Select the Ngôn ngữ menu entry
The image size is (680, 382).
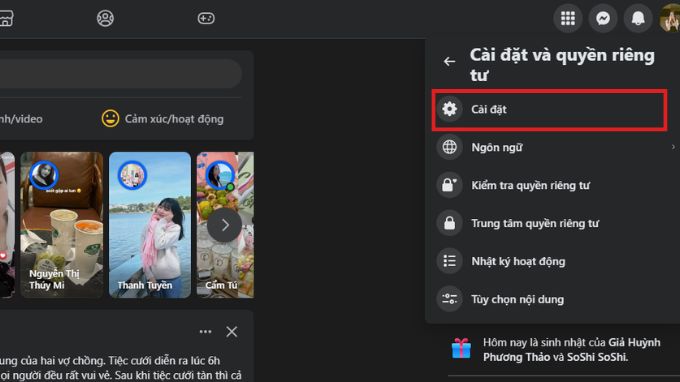click(556, 147)
